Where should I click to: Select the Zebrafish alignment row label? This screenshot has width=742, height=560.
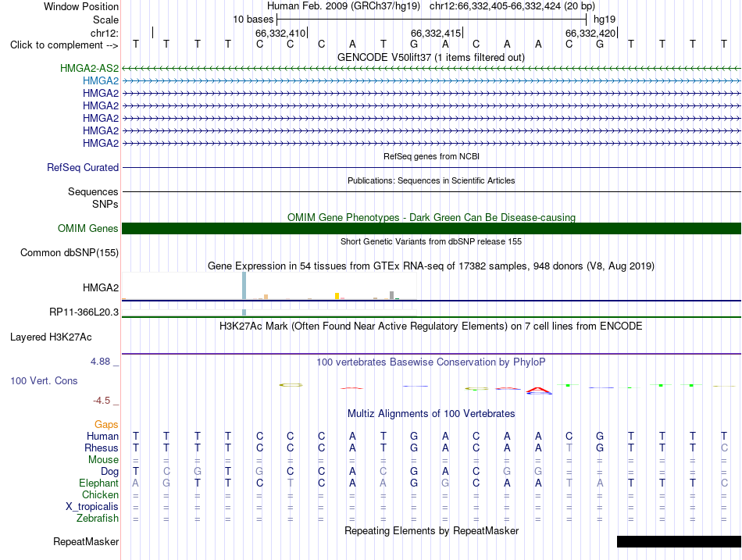point(98,519)
